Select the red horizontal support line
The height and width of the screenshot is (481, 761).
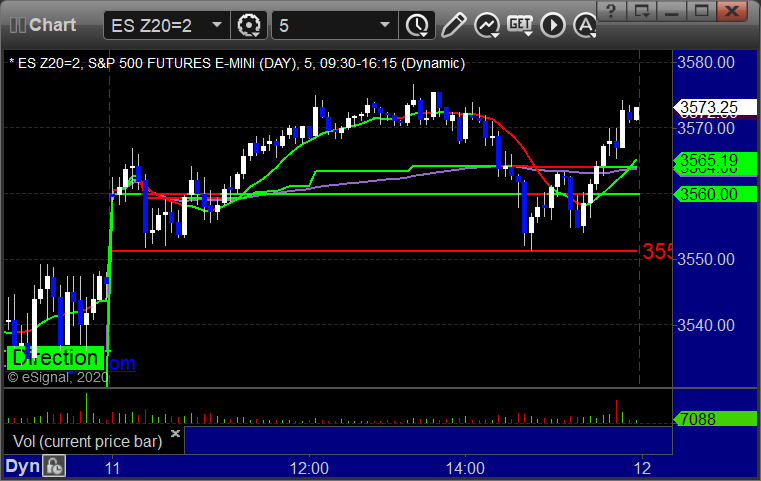(x=374, y=251)
